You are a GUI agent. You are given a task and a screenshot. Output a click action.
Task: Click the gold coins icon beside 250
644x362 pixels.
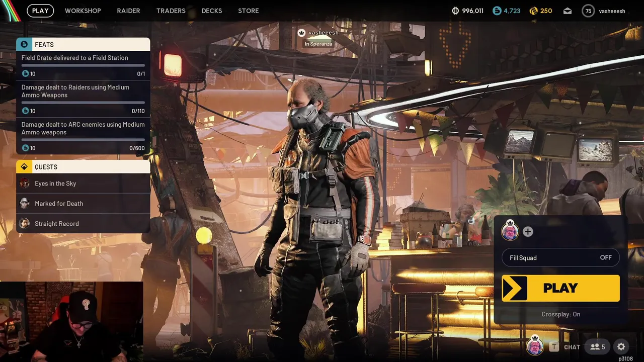pyautogui.click(x=534, y=11)
